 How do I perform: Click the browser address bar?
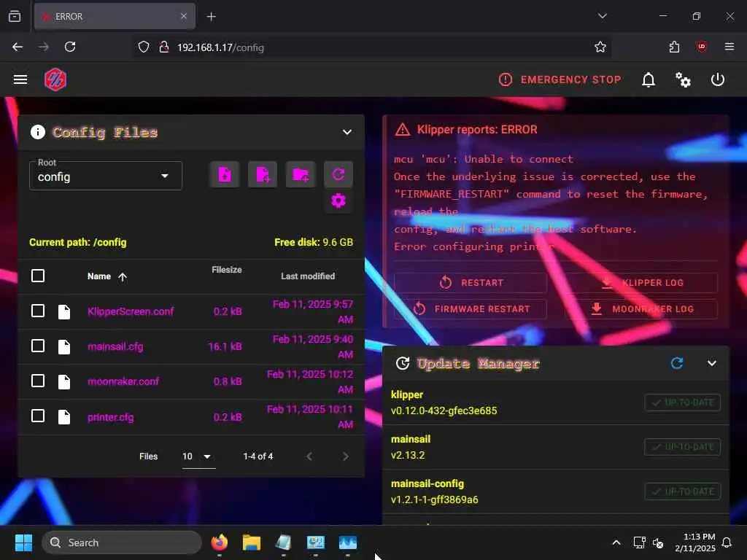click(x=371, y=47)
